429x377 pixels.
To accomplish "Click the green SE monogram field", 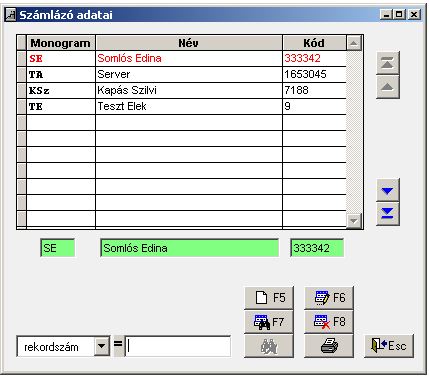I will 57,248.
